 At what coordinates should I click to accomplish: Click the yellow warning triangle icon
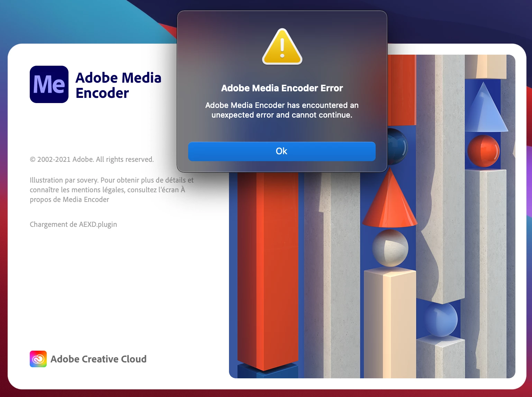pos(282,47)
